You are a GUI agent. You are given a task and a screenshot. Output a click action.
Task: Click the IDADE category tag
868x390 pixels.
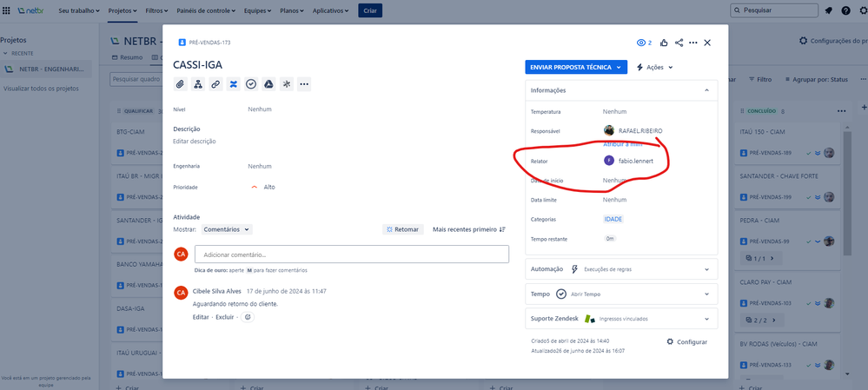tap(613, 219)
